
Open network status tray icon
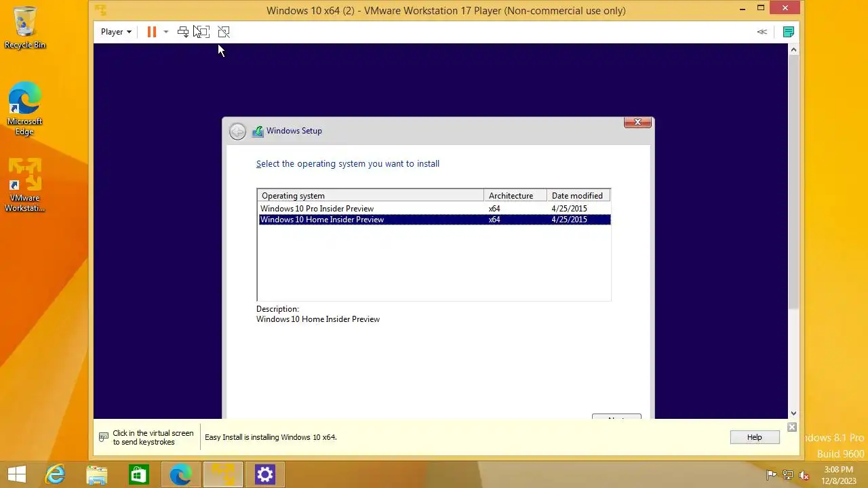pyautogui.click(x=787, y=475)
